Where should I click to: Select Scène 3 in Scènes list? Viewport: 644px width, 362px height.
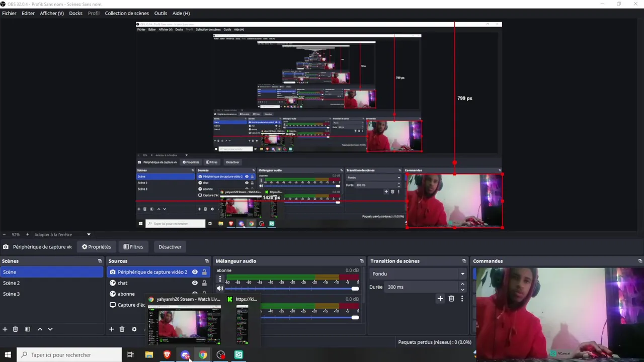[52, 294]
